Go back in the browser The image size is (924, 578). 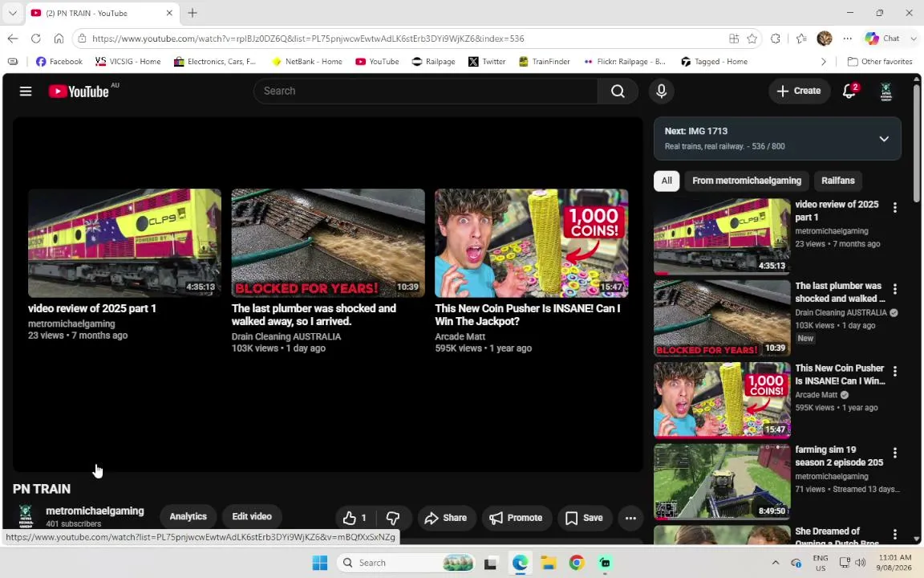click(13, 39)
